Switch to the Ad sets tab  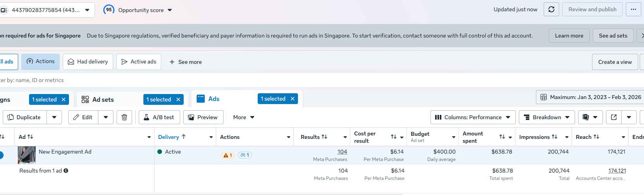coord(103,99)
